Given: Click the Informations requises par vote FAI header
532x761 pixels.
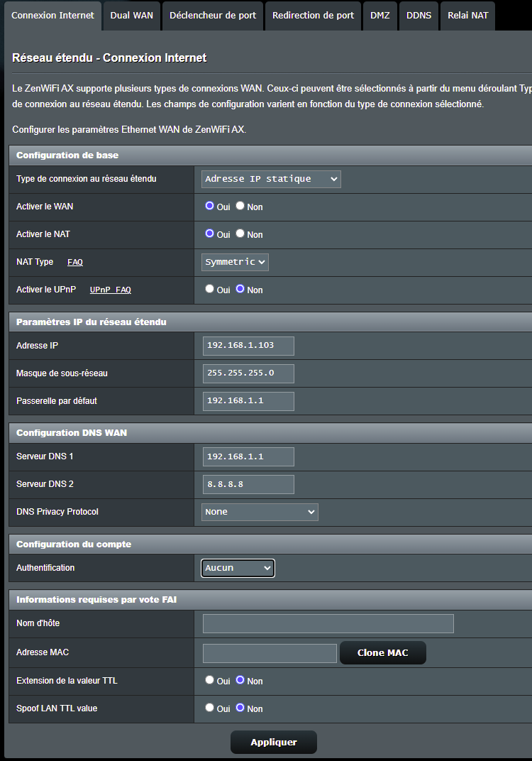Looking at the screenshot, I should pos(270,600).
